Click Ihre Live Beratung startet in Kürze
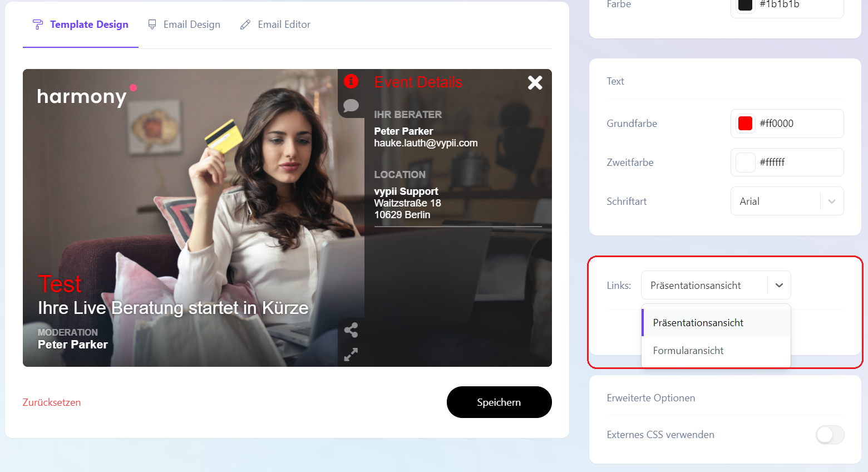Image resolution: width=868 pixels, height=472 pixels. click(x=173, y=308)
